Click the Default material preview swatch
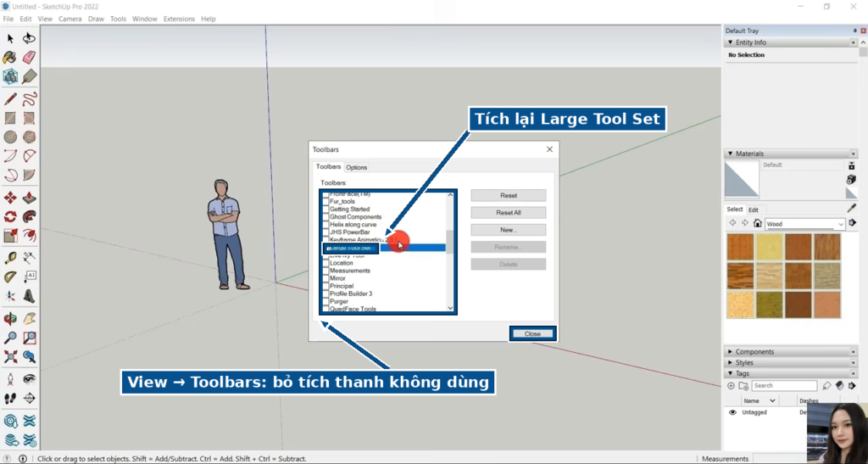This screenshot has height=464, width=868. click(742, 179)
